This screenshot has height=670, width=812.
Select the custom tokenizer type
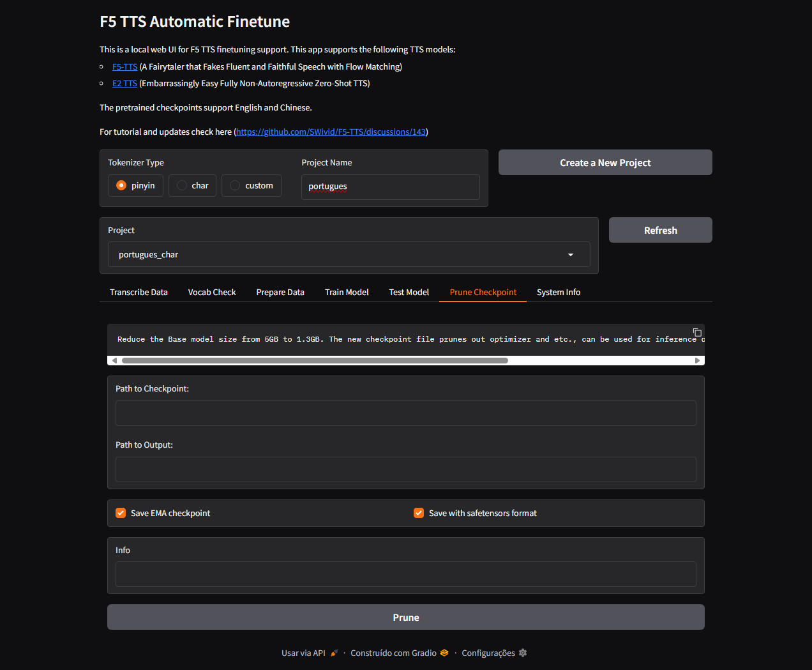(251, 185)
